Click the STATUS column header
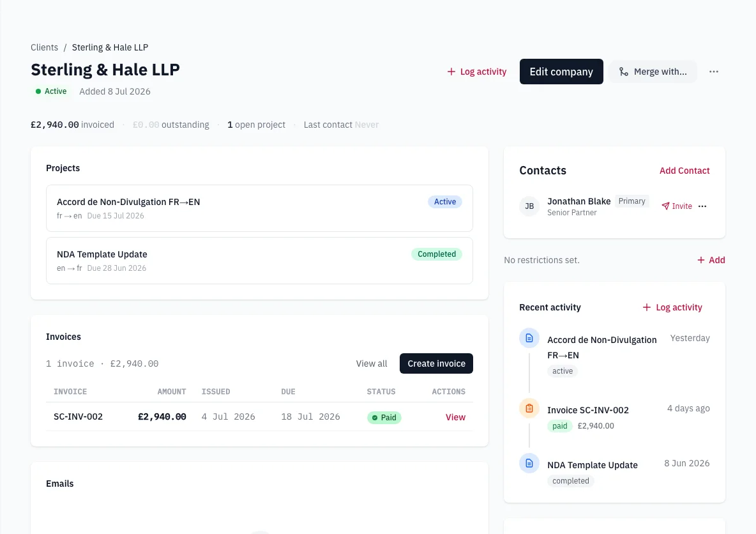 pos(381,392)
